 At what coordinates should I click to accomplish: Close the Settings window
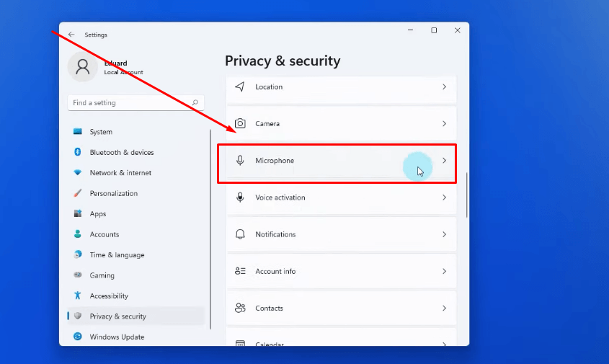[x=458, y=30]
